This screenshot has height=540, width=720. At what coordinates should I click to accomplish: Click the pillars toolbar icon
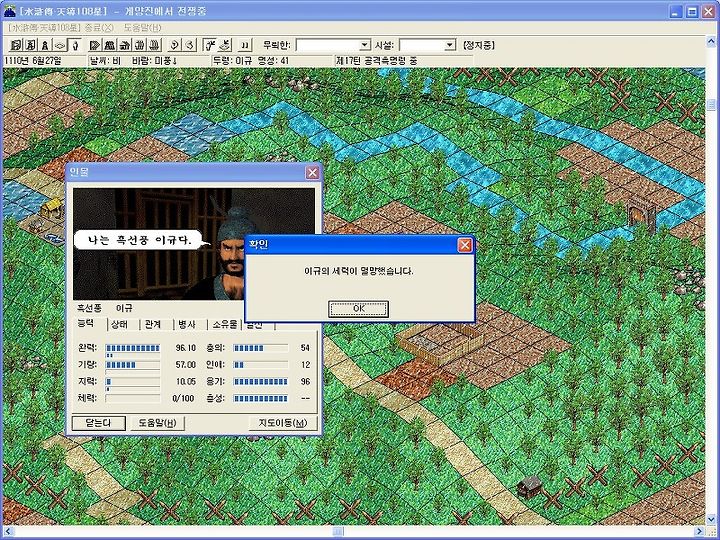[140, 45]
